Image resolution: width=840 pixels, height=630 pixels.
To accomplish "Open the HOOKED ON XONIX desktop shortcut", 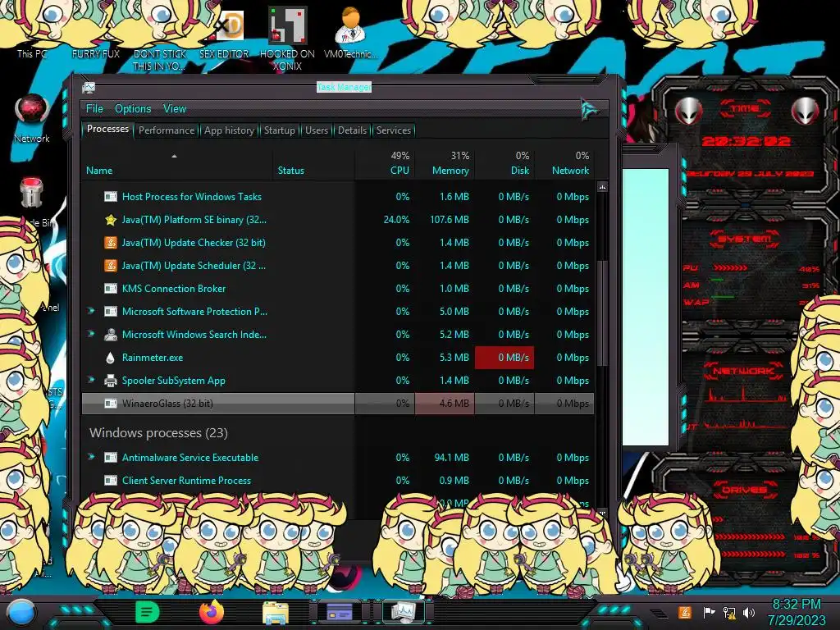I will [x=287, y=38].
